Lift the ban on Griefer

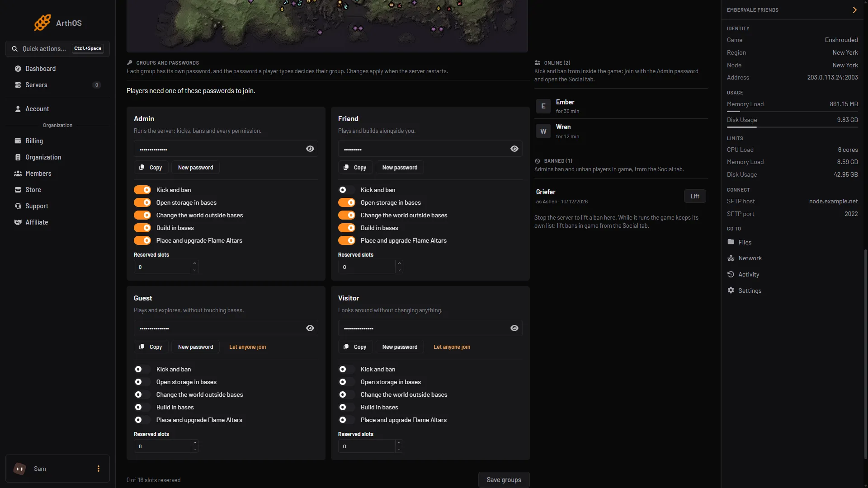(695, 196)
